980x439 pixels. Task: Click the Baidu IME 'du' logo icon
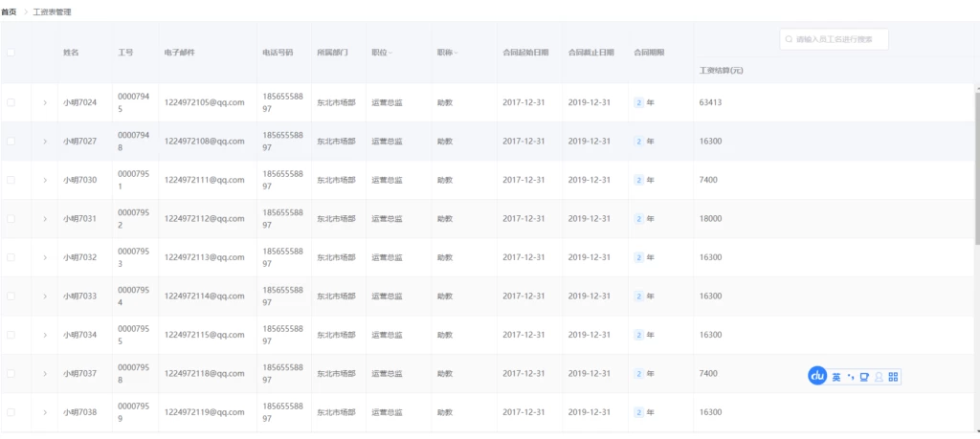(818, 377)
